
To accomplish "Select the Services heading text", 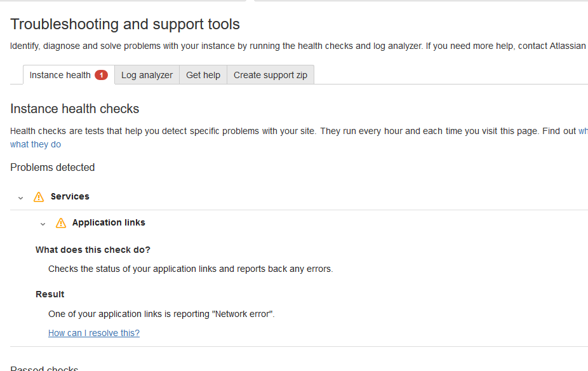I will point(70,196).
